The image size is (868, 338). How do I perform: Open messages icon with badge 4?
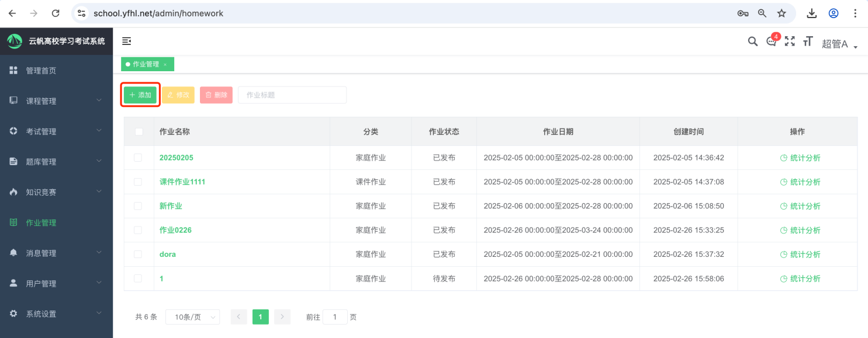(x=772, y=41)
